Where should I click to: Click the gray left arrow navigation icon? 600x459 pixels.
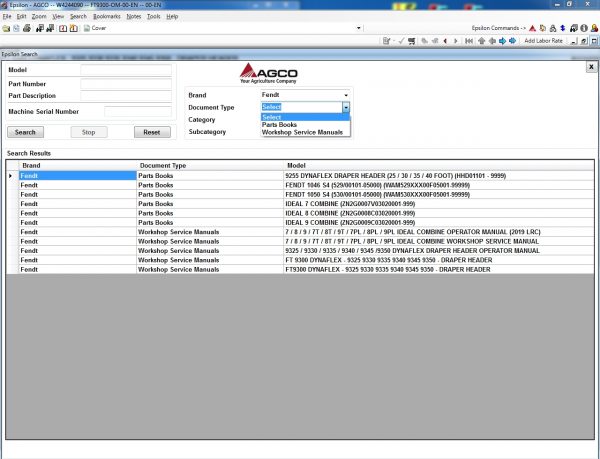[492, 41]
